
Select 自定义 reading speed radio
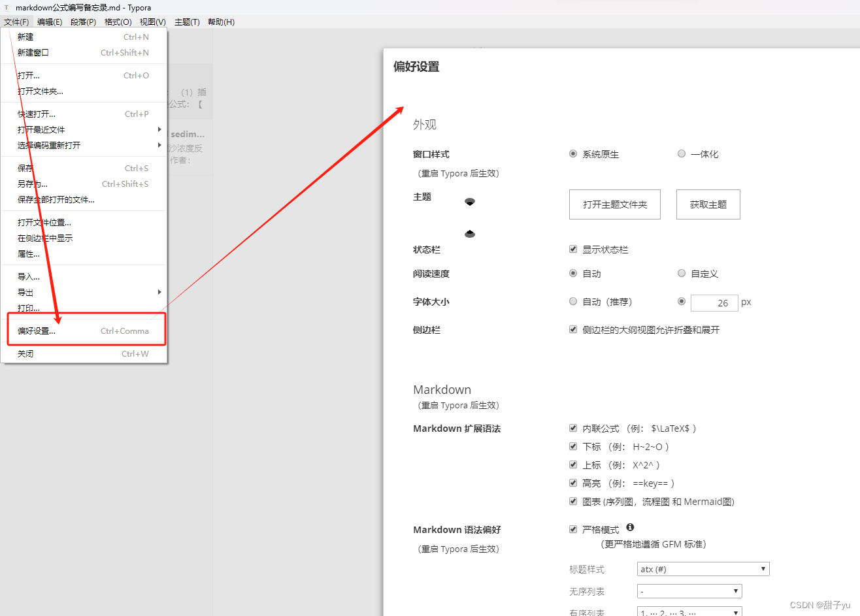682,274
